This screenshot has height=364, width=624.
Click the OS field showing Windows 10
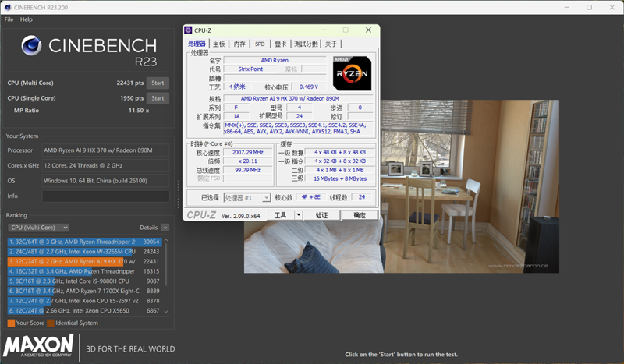pos(106,181)
